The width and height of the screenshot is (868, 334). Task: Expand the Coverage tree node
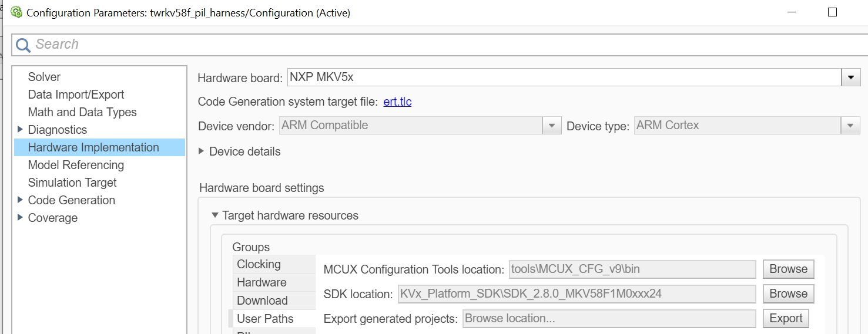coord(21,218)
